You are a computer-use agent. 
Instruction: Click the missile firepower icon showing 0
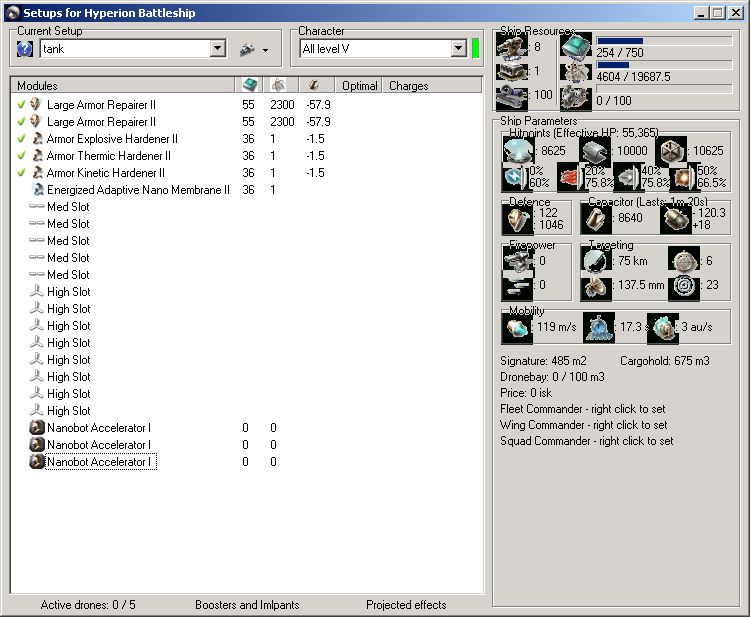tap(518, 286)
